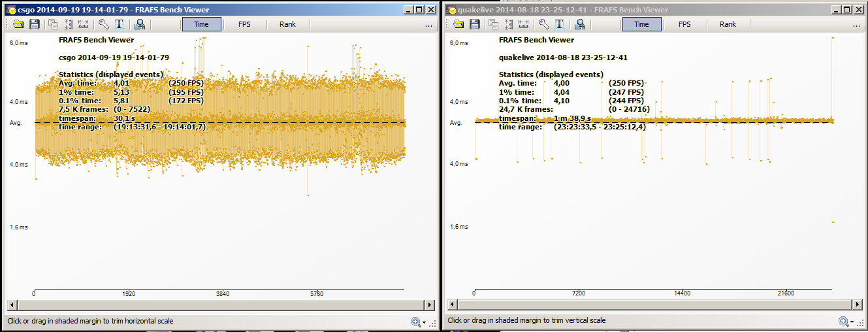Viewport: 868px width, 332px height.
Task: Switch quakelive graph to Rank view
Action: pyautogui.click(x=728, y=24)
